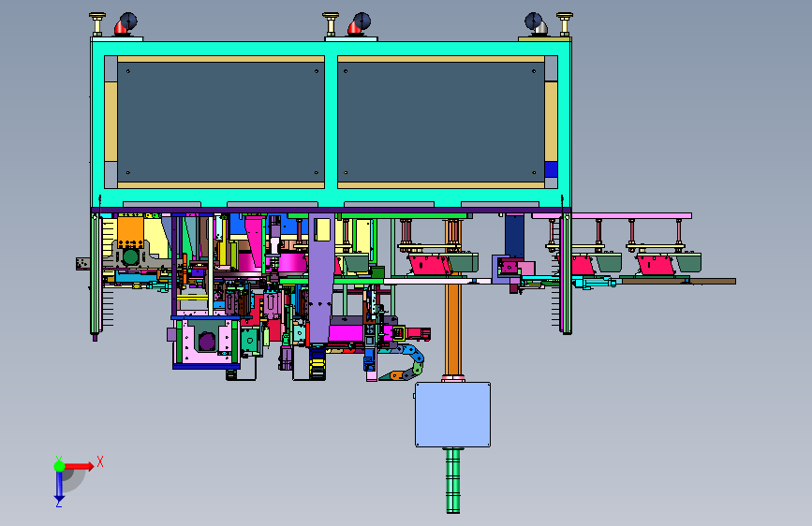Select the right dark glass panel
This screenshot has width=812, height=526.
[x=441, y=123]
